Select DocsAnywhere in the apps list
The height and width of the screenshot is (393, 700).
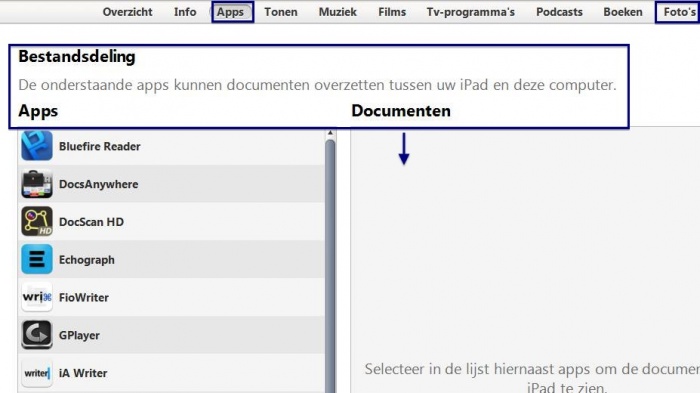(x=171, y=184)
